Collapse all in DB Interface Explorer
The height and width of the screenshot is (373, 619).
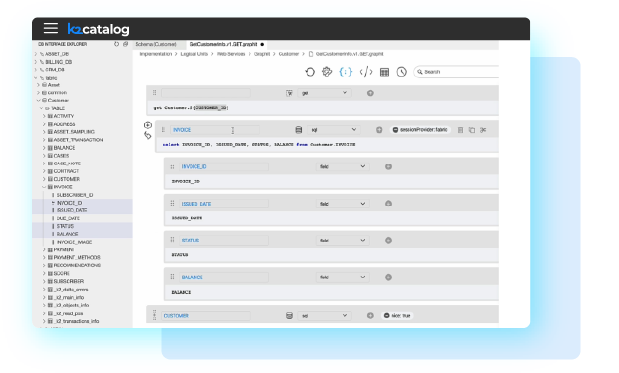point(126,44)
